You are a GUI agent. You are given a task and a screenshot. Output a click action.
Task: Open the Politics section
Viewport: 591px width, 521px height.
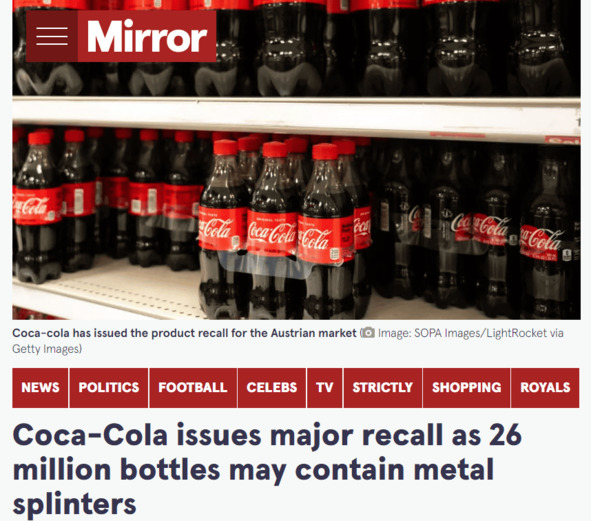point(109,388)
